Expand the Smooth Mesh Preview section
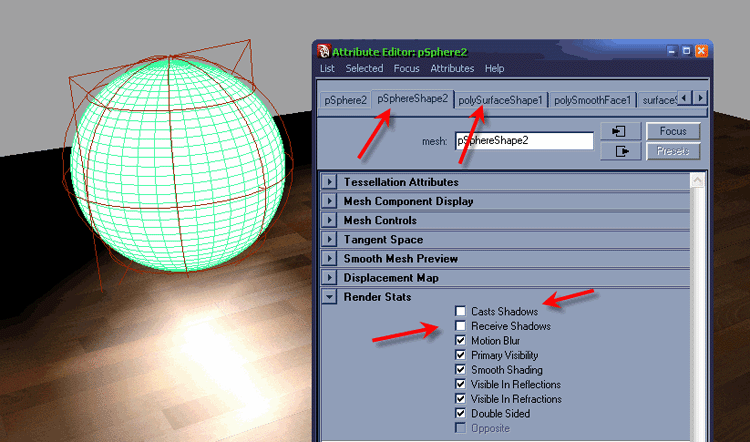This screenshot has height=442, width=750. pos(329,259)
